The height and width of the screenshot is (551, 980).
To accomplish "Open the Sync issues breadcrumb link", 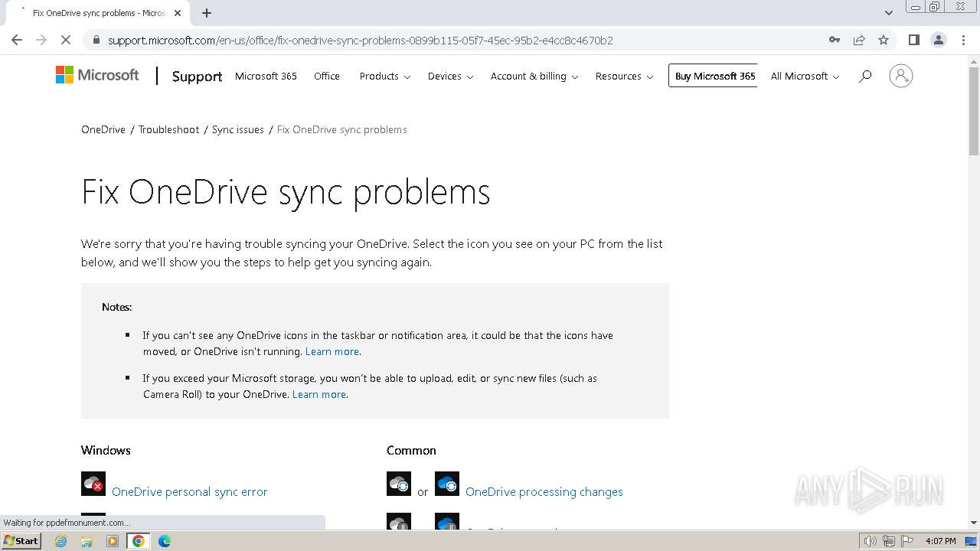I will click(x=238, y=129).
